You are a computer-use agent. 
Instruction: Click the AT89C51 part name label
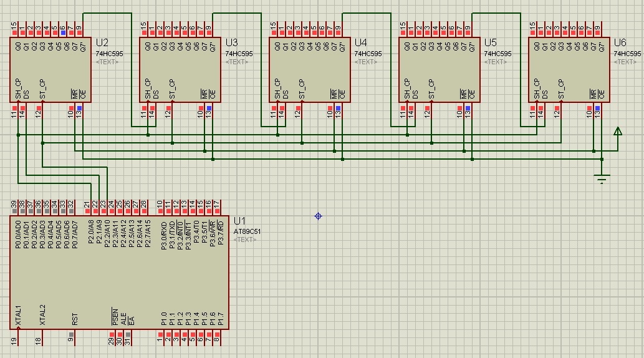tap(248, 231)
